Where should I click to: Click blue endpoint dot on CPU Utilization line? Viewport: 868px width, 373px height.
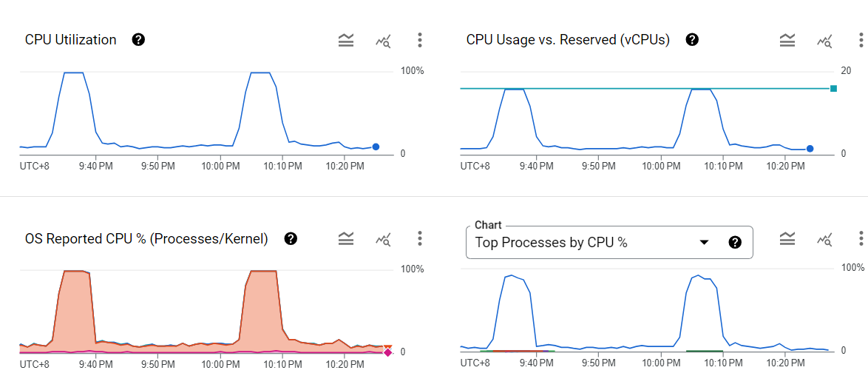point(376,147)
